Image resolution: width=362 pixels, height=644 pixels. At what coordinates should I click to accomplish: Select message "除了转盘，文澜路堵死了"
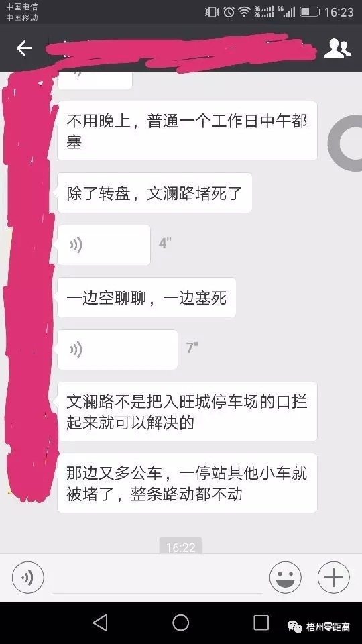[x=154, y=193]
